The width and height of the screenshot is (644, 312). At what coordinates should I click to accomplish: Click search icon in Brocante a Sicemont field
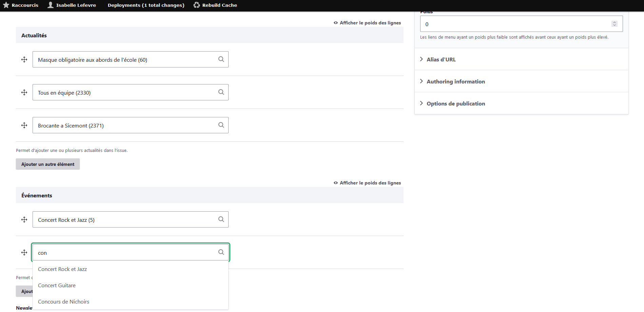pos(221,125)
